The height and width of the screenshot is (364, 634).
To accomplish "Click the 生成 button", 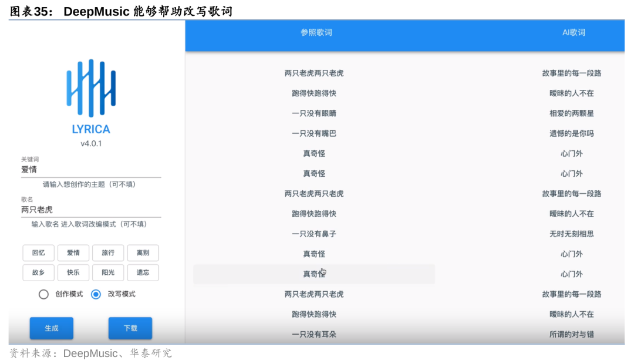I will [x=51, y=328].
